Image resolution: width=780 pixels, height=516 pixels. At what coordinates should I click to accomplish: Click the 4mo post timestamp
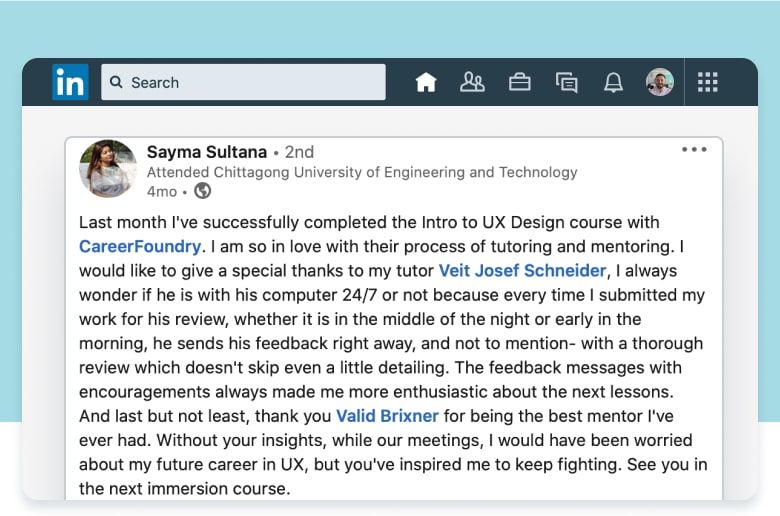[161, 191]
